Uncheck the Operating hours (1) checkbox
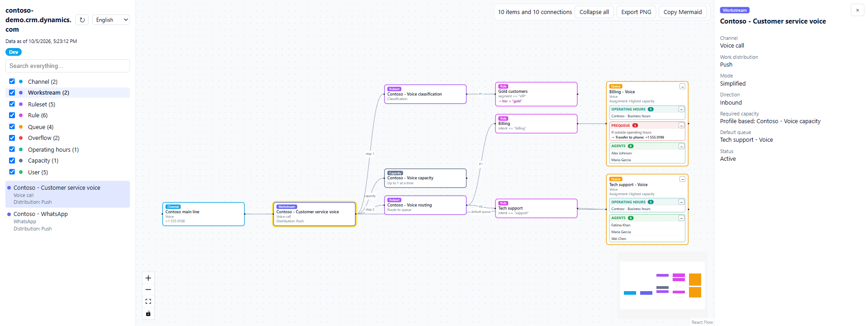 coord(12,149)
